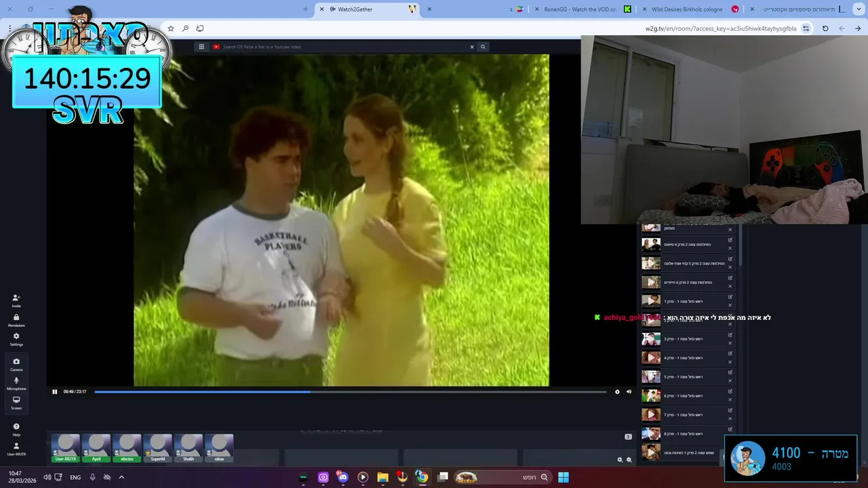The height and width of the screenshot is (488, 868).
Task: Remove ראש גדול עונה 1 - פרק 3
Action: click(730, 343)
